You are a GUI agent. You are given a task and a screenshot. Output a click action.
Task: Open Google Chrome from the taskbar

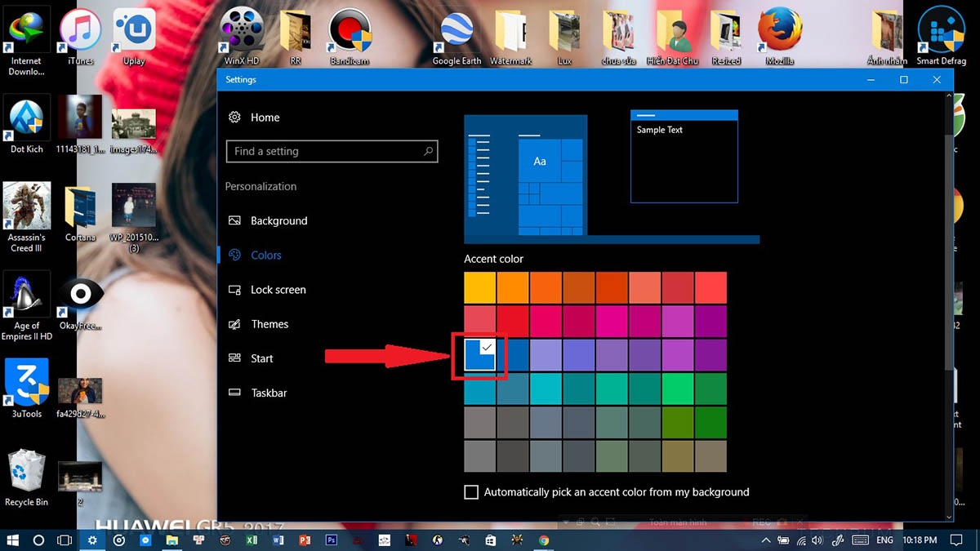(x=544, y=540)
